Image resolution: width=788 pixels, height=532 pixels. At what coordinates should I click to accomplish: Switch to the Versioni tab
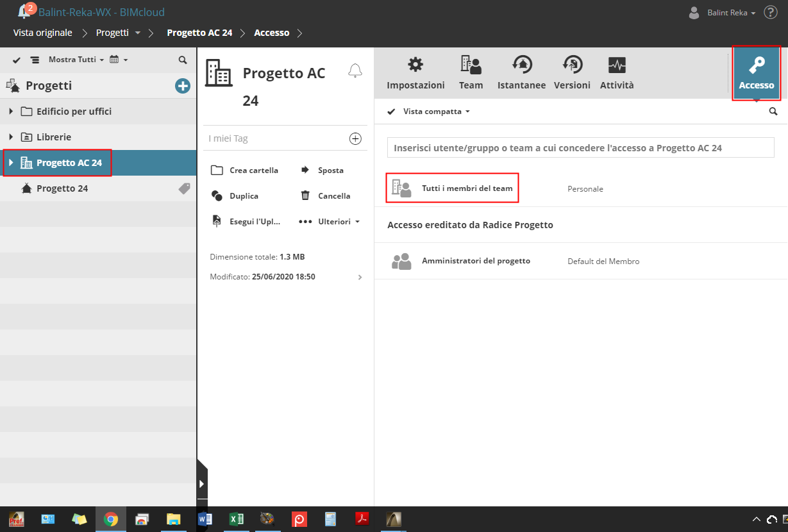(572, 73)
